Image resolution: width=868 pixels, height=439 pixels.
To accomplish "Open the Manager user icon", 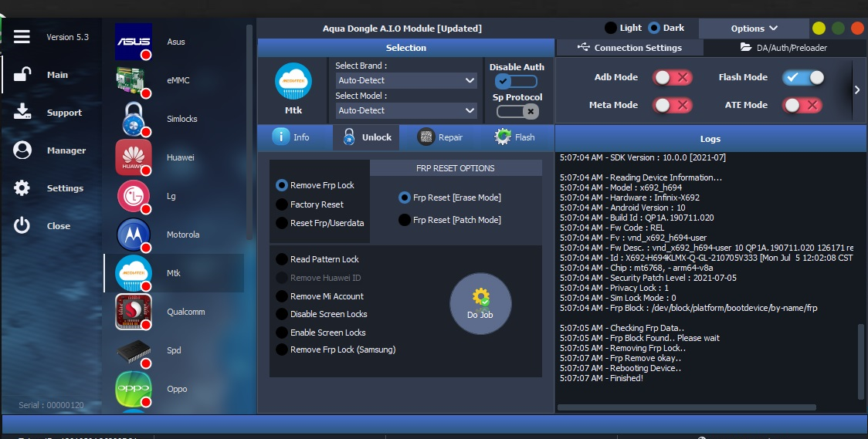I will pyautogui.click(x=22, y=150).
